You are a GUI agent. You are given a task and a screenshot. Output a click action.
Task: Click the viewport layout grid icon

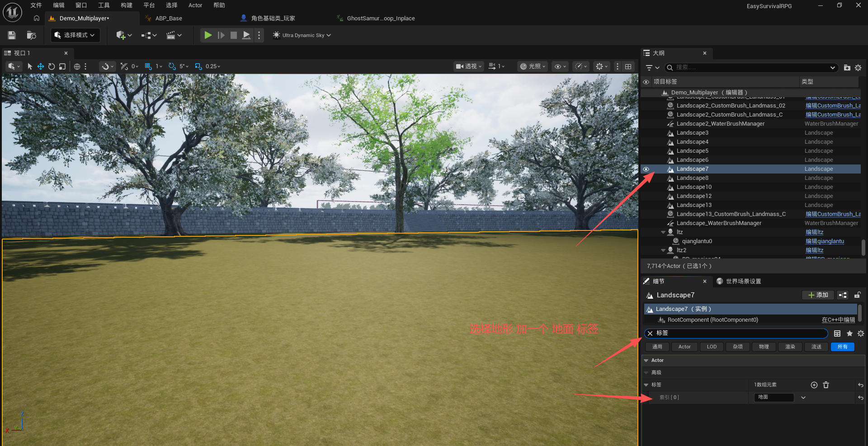[x=628, y=66]
